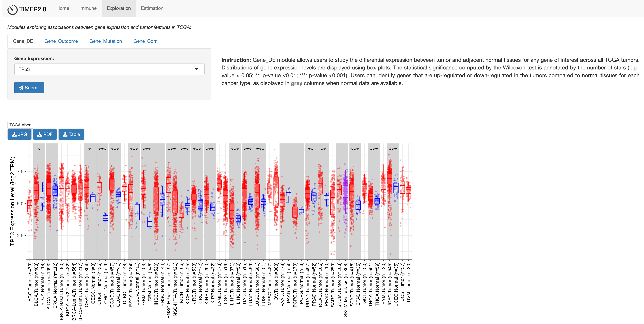Screen dimensions: 644x324
Task: Click the TP53 expression box plot image
Action: (219, 201)
